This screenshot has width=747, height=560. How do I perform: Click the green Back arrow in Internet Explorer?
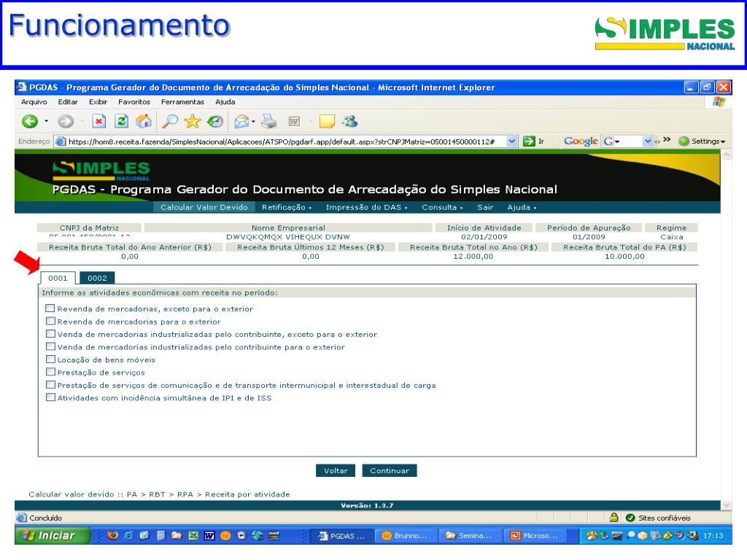click(x=30, y=122)
